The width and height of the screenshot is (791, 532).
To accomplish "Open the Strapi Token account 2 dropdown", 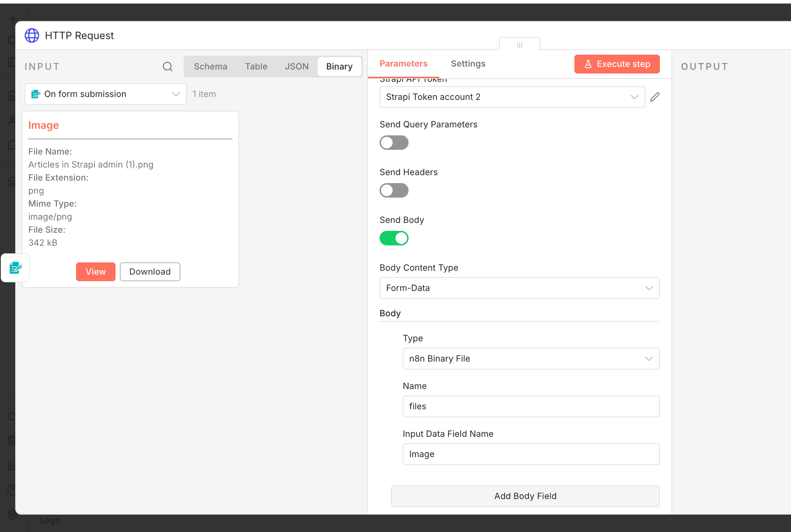I will [512, 97].
